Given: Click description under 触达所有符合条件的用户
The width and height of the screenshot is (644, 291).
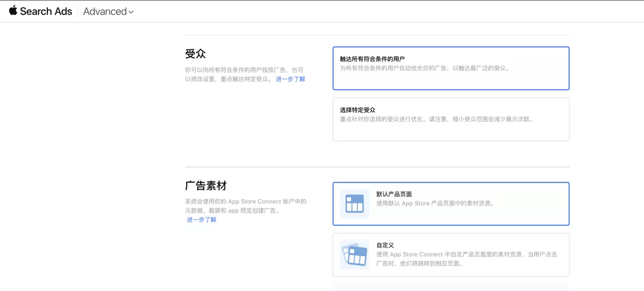Looking at the screenshot, I should tap(425, 68).
